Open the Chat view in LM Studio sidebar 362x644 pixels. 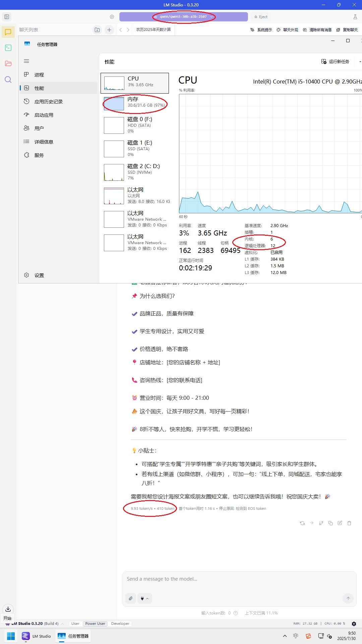tap(8, 32)
